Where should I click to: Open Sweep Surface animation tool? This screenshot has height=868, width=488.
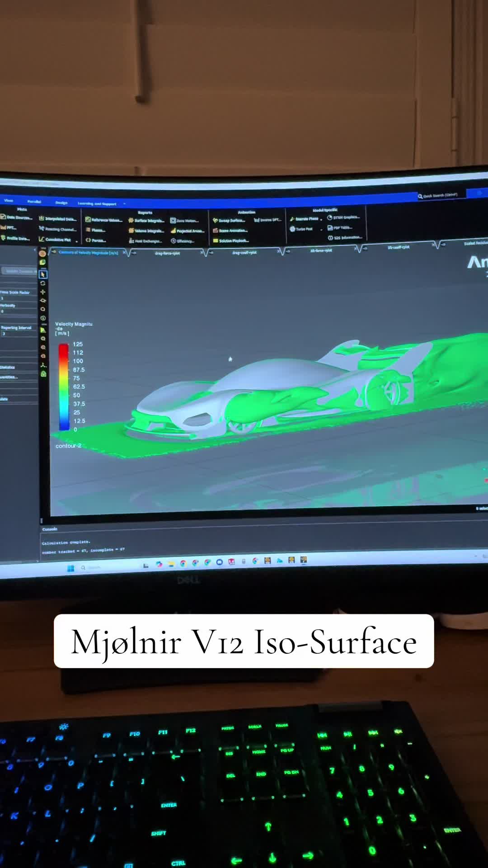pyautogui.click(x=230, y=220)
